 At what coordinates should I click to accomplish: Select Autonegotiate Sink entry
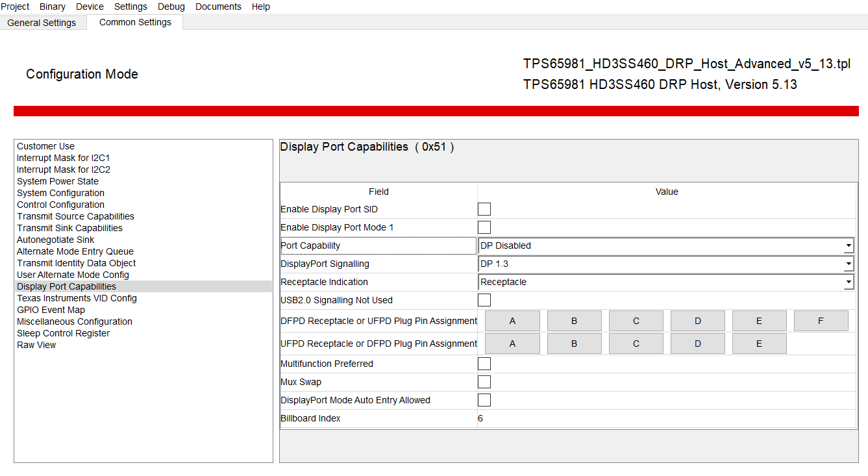pyautogui.click(x=143, y=240)
